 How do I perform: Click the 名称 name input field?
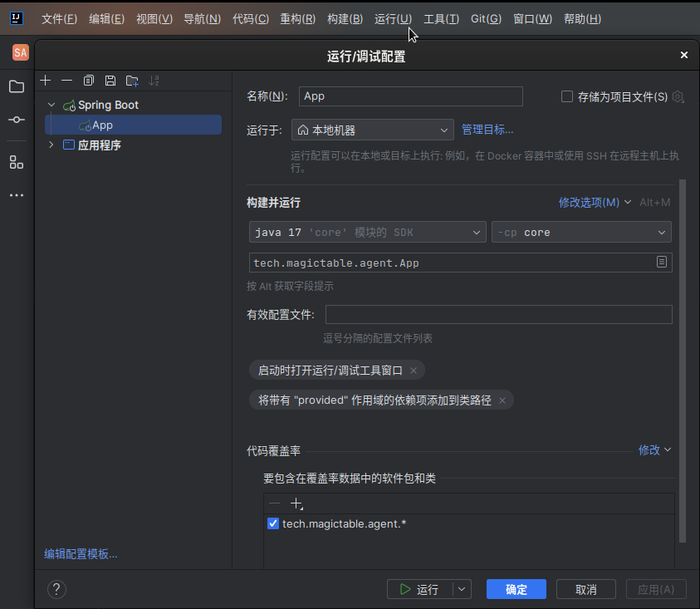pyautogui.click(x=410, y=96)
